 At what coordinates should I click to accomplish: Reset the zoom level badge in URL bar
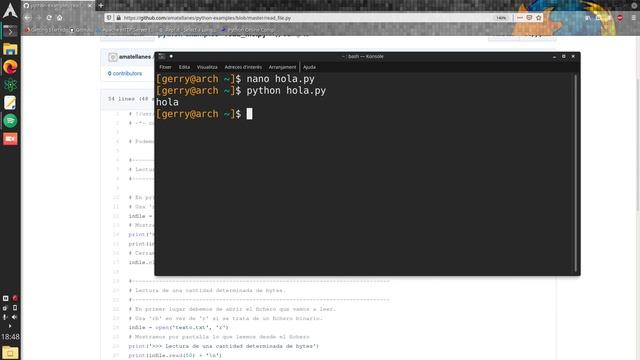tap(501, 18)
